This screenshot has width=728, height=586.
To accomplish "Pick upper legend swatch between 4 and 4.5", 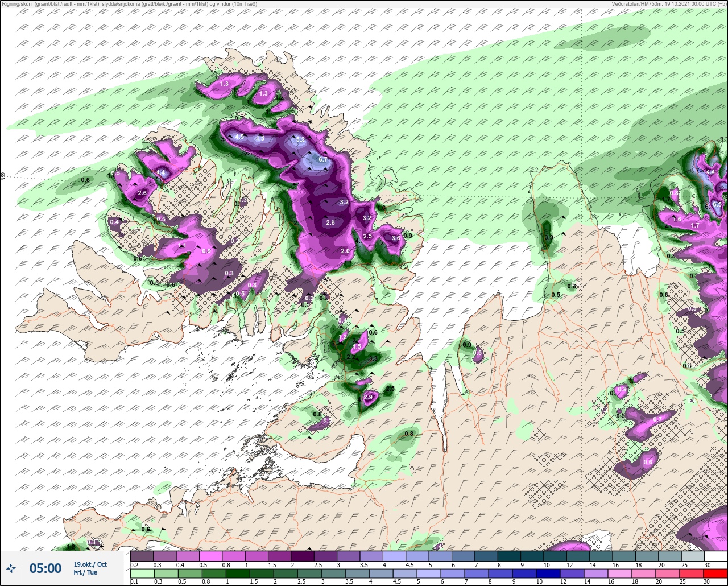I will pos(394,556).
